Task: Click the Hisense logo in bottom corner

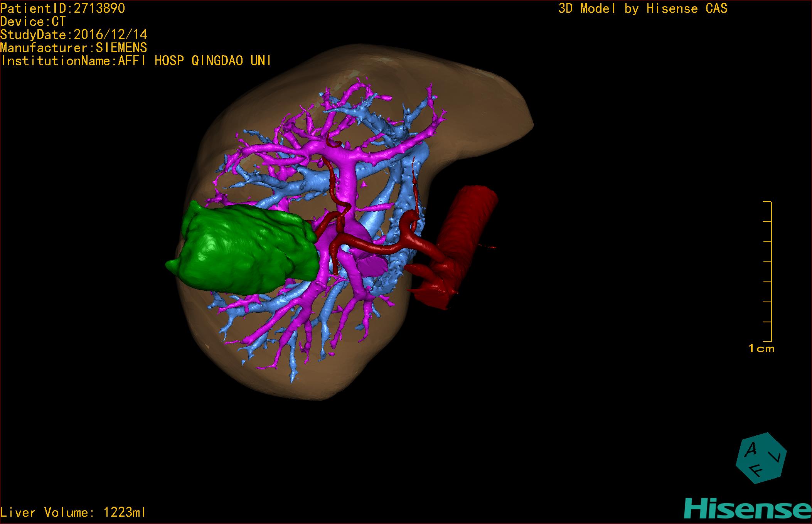Action: pyautogui.click(x=747, y=509)
